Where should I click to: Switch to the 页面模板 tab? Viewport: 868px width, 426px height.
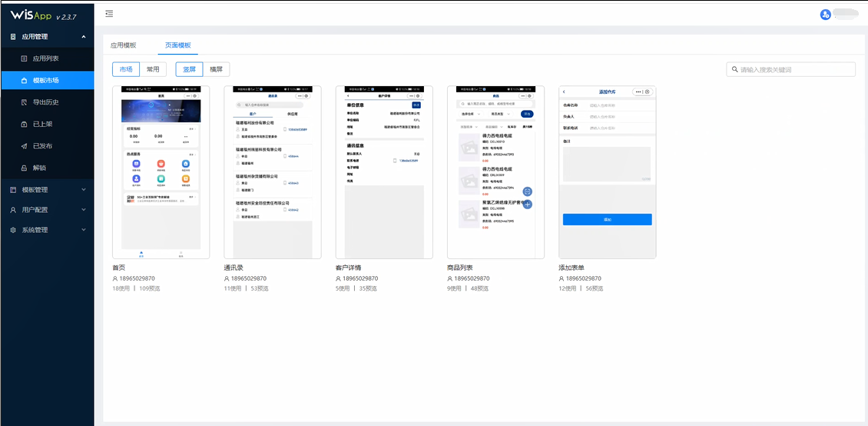pos(178,45)
